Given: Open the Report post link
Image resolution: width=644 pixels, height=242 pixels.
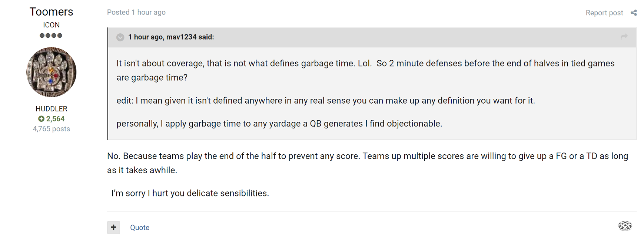Looking at the screenshot, I should 604,13.
